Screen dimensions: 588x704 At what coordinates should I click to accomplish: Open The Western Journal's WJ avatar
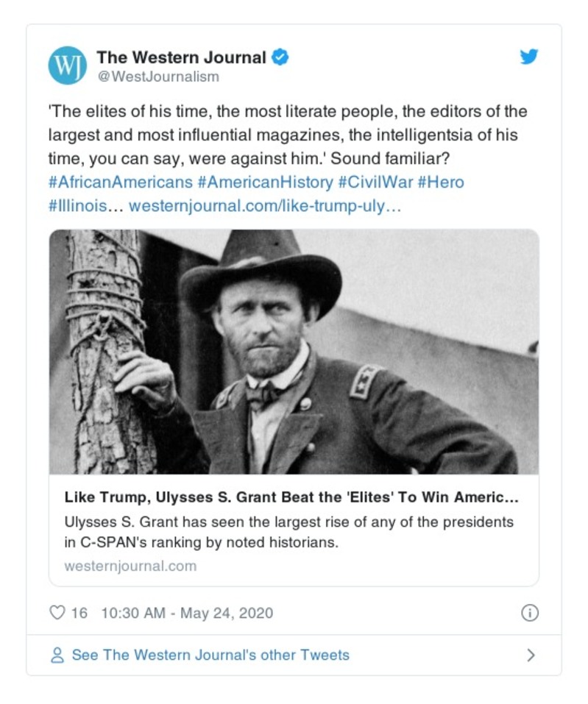tap(66, 63)
